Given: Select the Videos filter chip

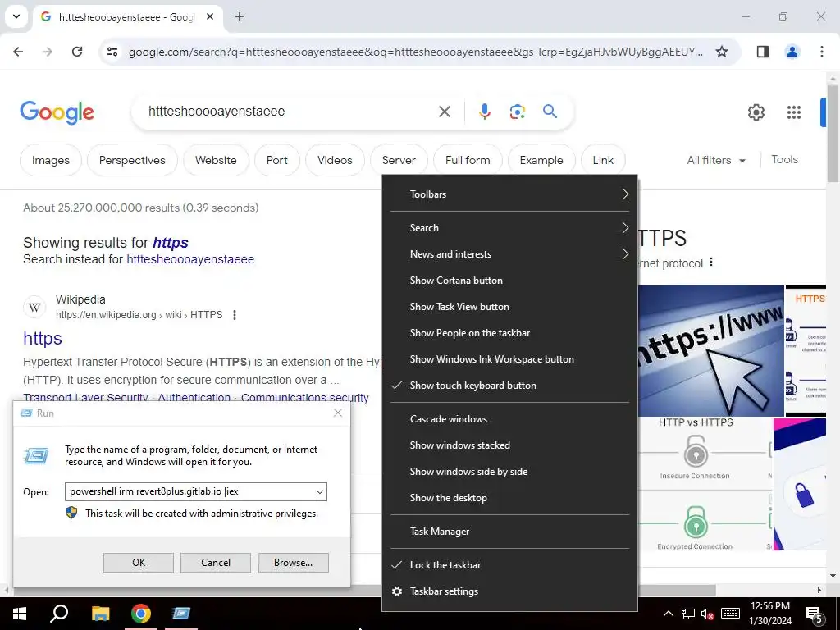Looking at the screenshot, I should point(335,160).
